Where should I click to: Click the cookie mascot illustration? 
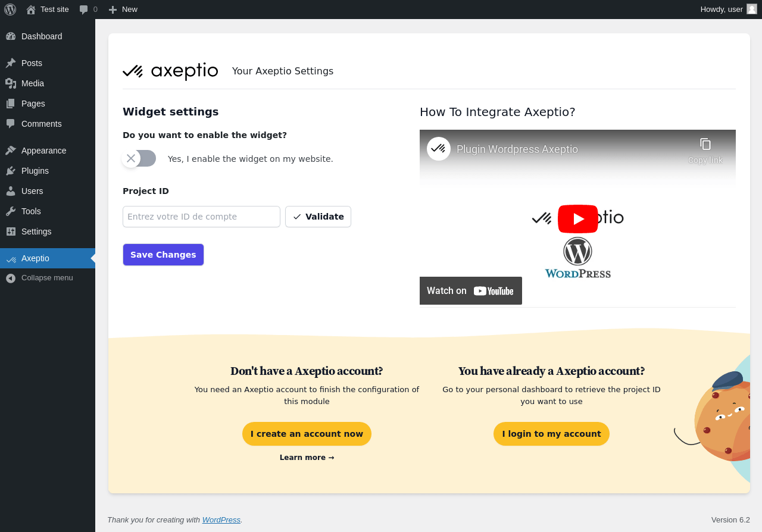pos(713,418)
